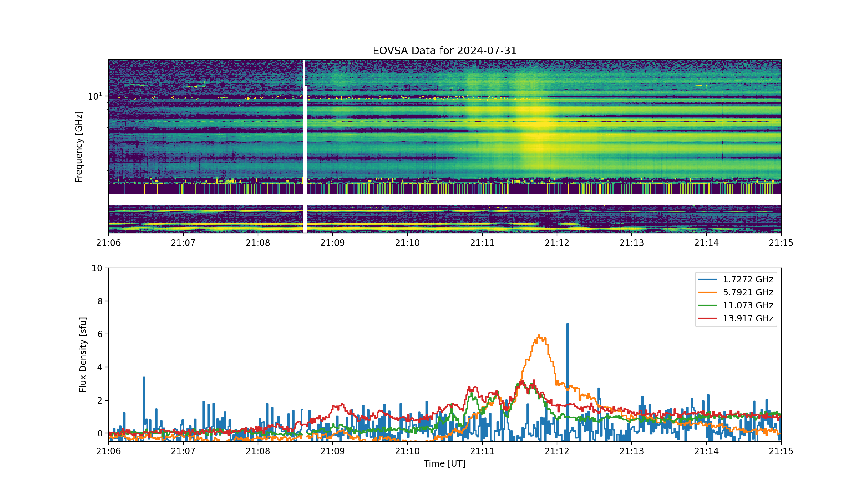
Task: Click the plot title 'EOVSA Data for 2024-07-31'
Action: (445, 51)
